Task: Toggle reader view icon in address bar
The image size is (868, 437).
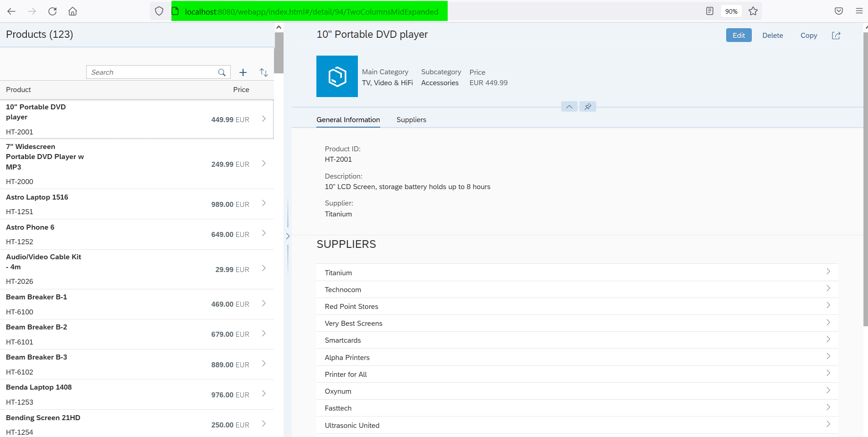Action: tap(710, 11)
